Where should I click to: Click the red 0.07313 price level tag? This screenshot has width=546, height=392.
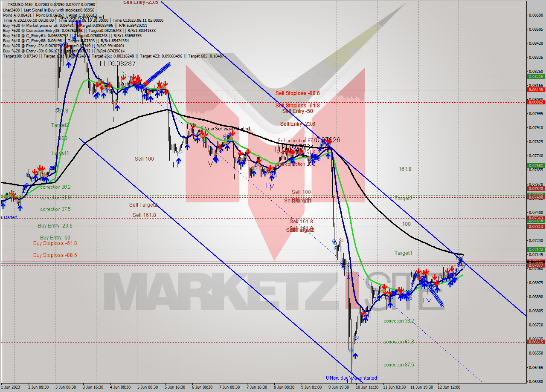pos(536,227)
